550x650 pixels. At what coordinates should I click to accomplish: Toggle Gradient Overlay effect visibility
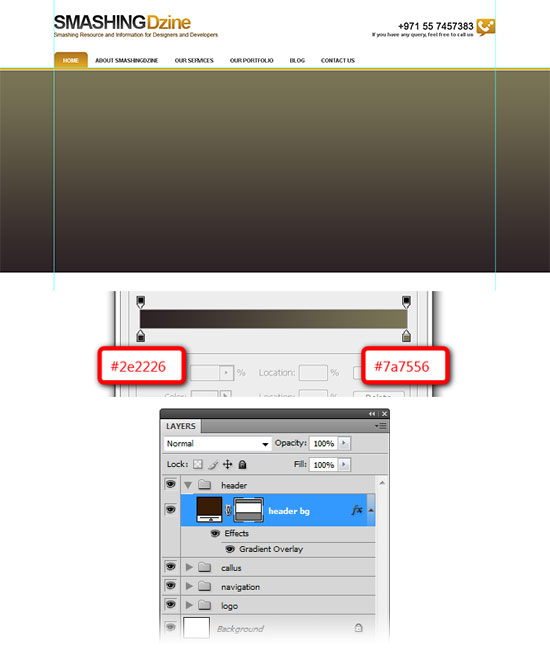(x=230, y=549)
